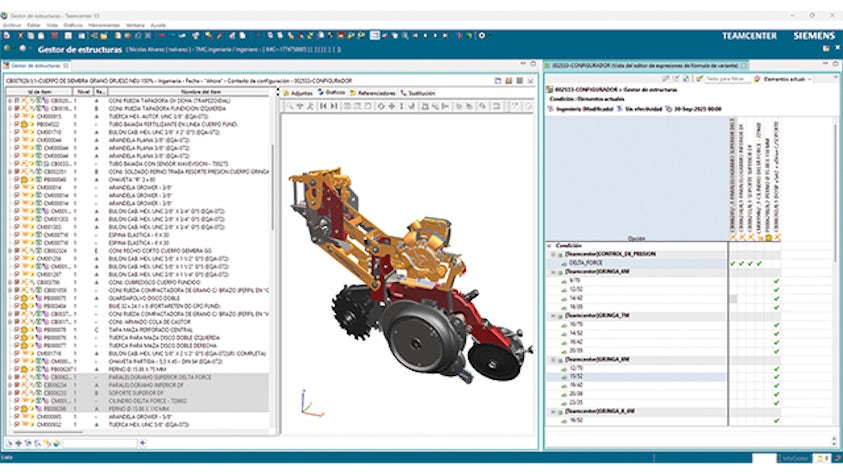Click the yellow icon under matrix column headers
The image size is (843, 474).
[768, 238]
